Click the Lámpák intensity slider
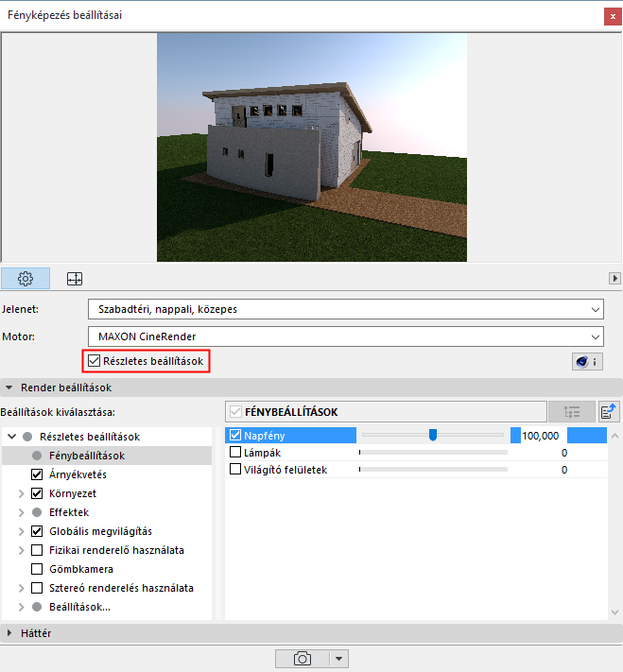This screenshot has height=672, width=623. tap(433, 452)
